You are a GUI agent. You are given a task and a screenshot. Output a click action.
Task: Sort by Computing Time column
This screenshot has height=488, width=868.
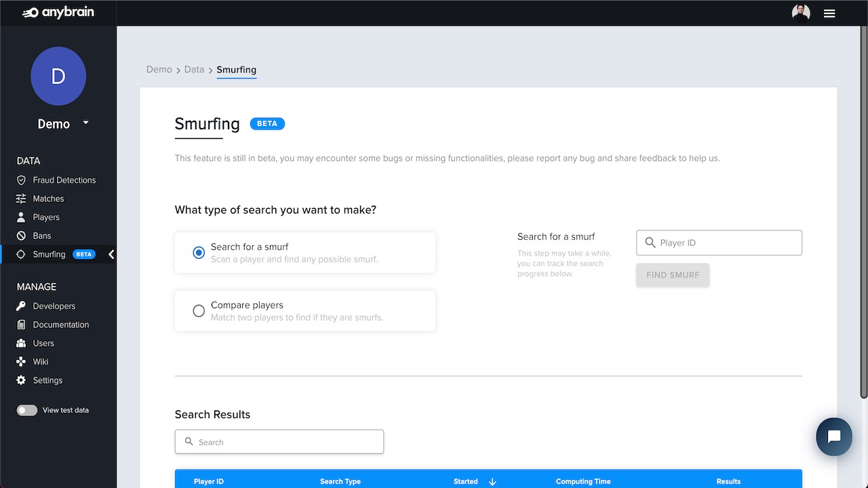click(x=583, y=481)
